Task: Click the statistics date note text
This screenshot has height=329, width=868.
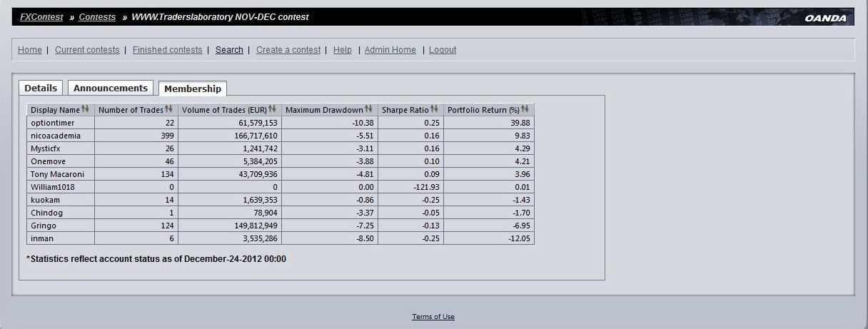Action: [x=156, y=259]
